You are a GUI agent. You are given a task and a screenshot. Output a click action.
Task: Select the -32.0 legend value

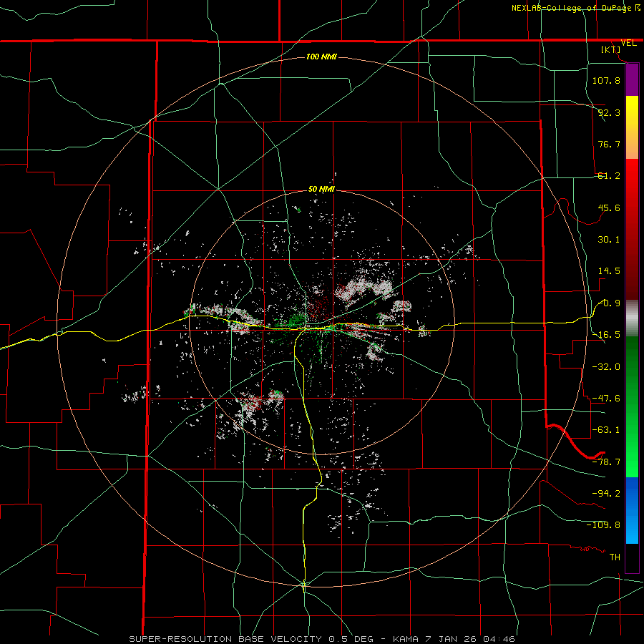(x=606, y=367)
